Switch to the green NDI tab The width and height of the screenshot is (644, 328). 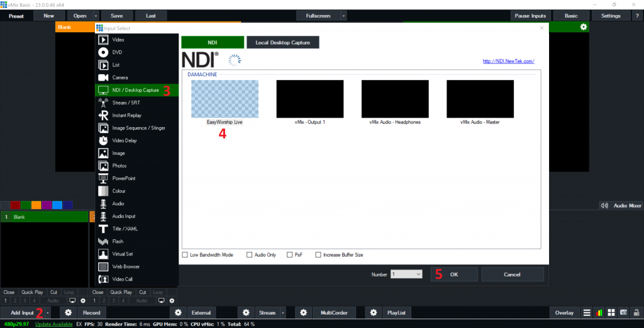(x=213, y=42)
